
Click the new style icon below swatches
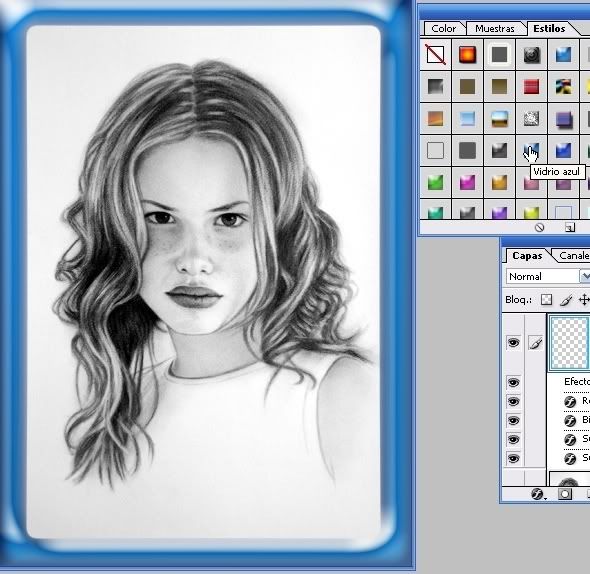(570, 227)
